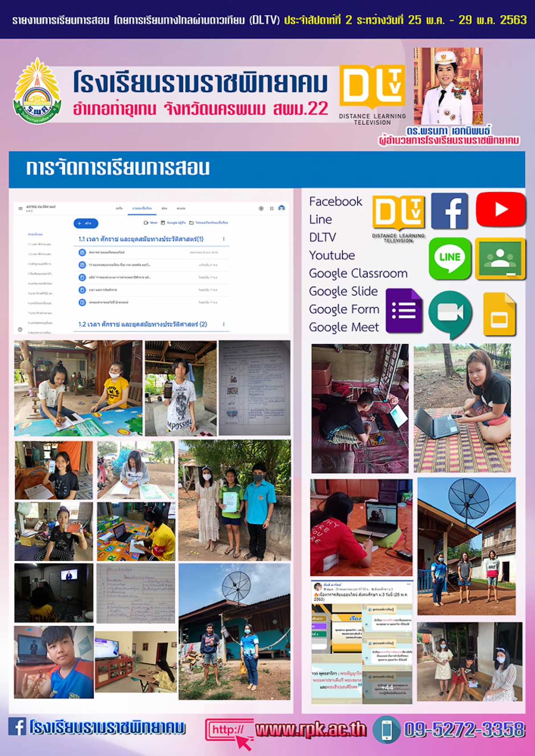Click the purple Google Forms icon

[x=404, y=311]
